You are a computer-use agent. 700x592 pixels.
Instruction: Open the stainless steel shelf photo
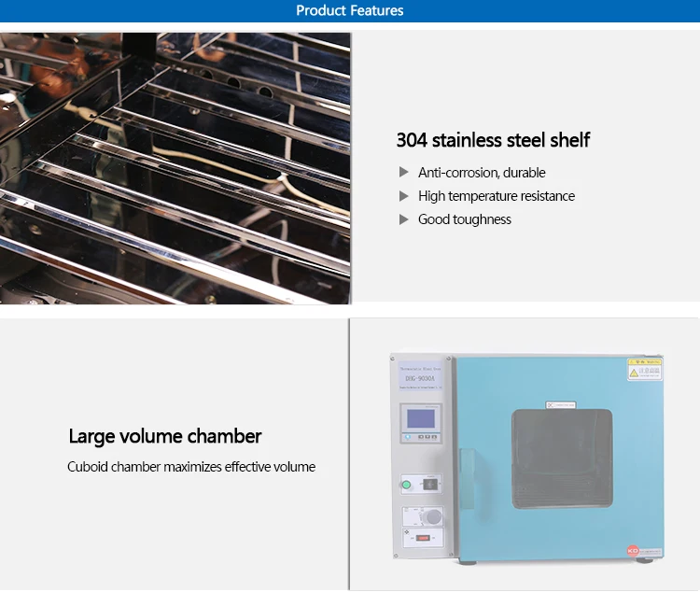(175, 168)
